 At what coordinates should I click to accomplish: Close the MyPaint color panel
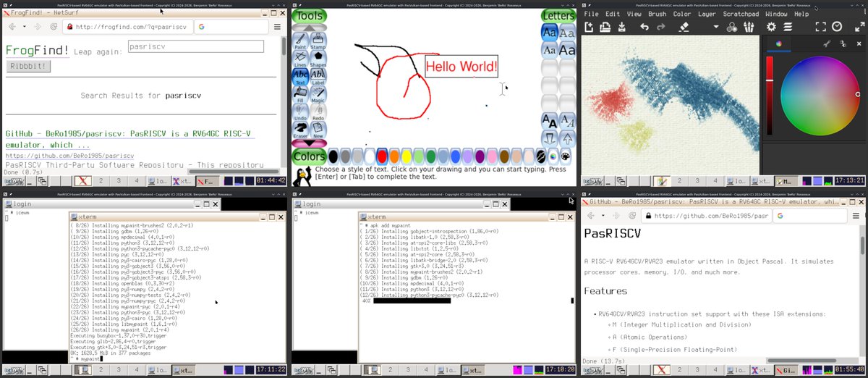pos(858,44)
